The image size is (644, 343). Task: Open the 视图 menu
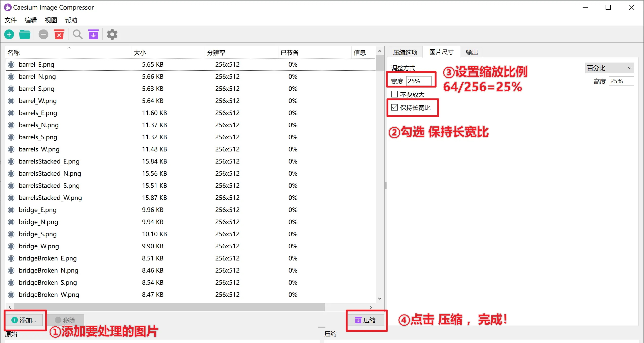pos(51,20)
